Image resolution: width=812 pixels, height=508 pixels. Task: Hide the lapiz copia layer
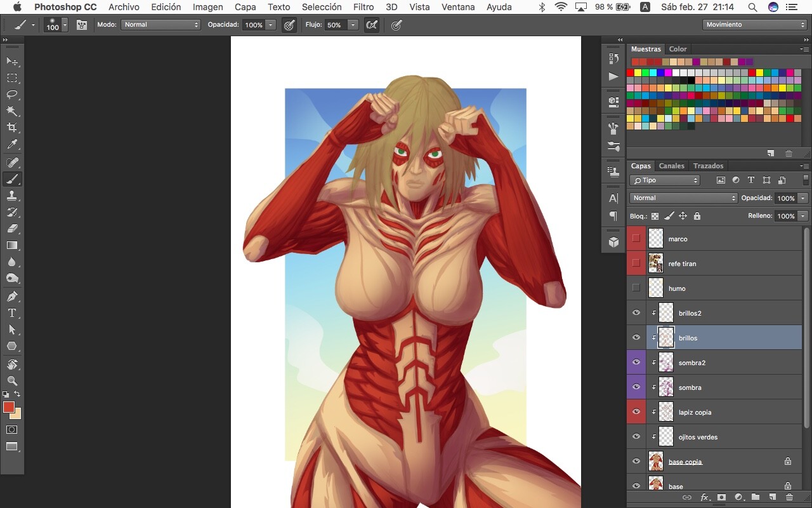coord(636,412)
